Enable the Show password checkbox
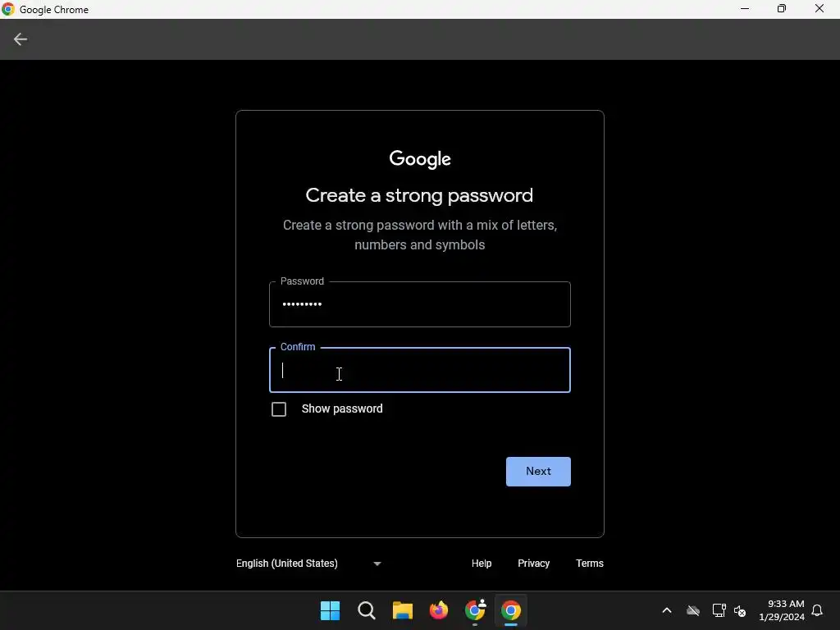 [x=279, y=409]
